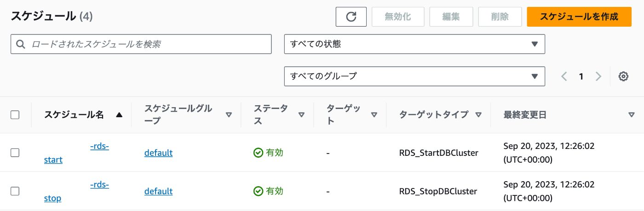
Task: Open the table preferences gear icon
Action: point(623,76)
